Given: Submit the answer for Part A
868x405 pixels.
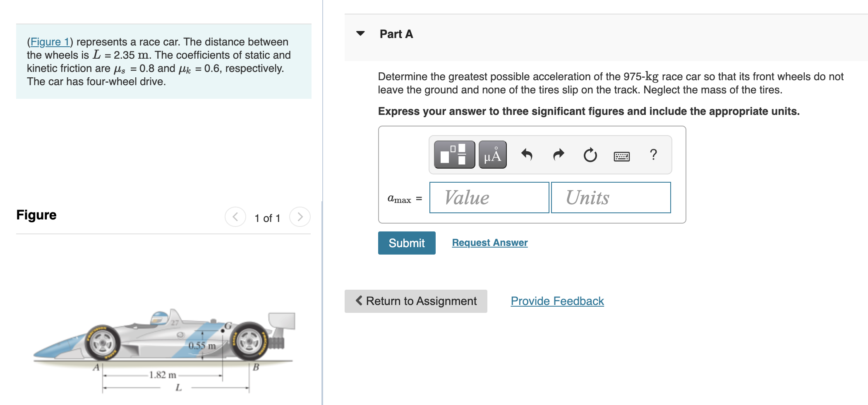Looking at the screenshot, I should point(406,243).
